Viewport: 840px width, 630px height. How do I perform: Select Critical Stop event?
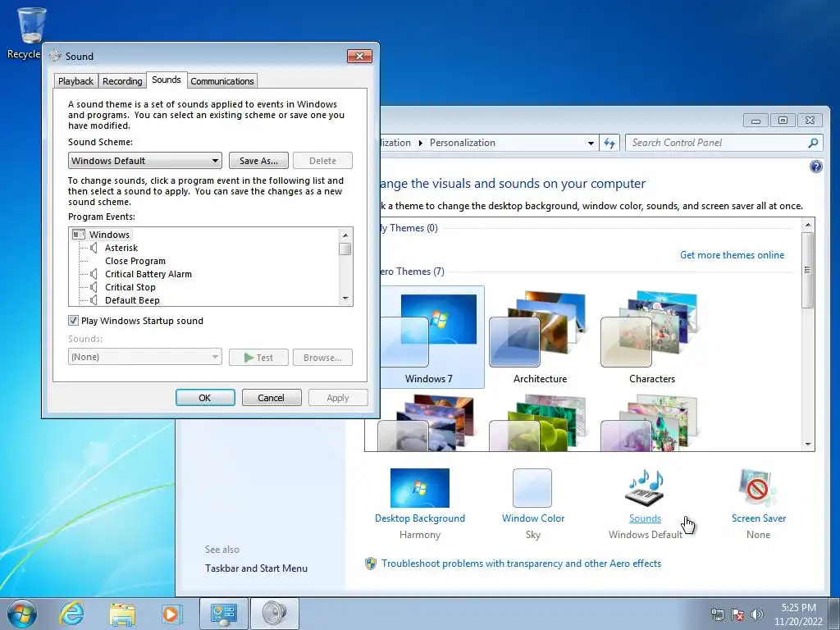click(x=130, y=287)
